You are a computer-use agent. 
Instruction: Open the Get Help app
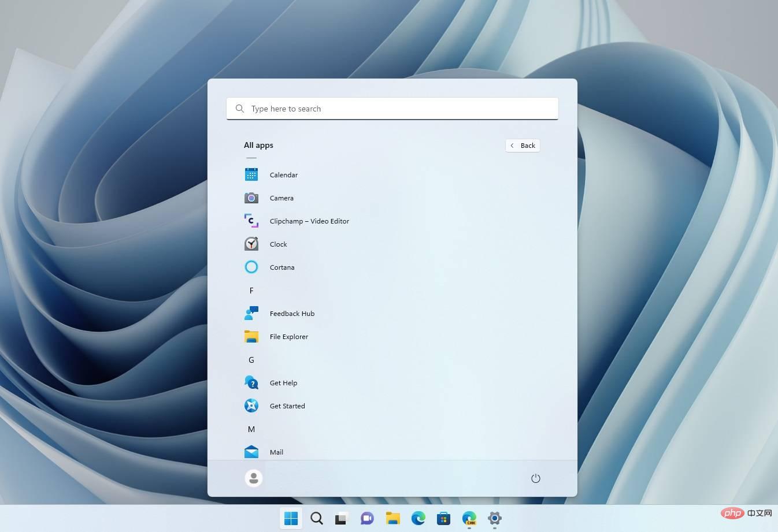(x=283, y=382)
